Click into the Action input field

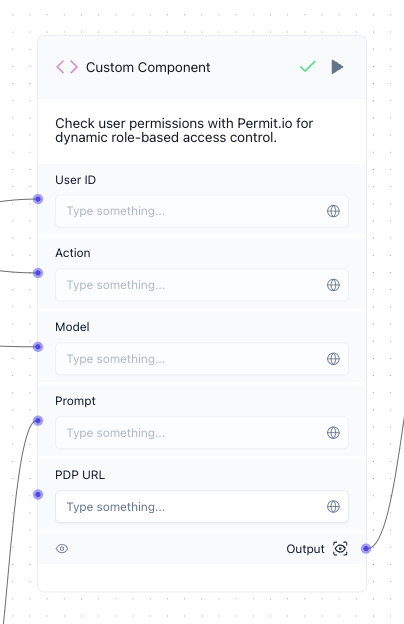click(202, 285)
